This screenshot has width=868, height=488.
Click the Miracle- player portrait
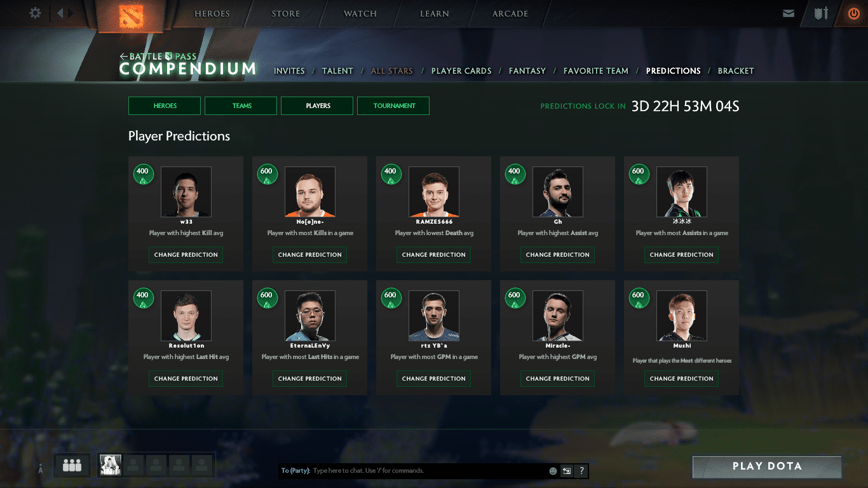pyautogui.click(x=557, y=316)
